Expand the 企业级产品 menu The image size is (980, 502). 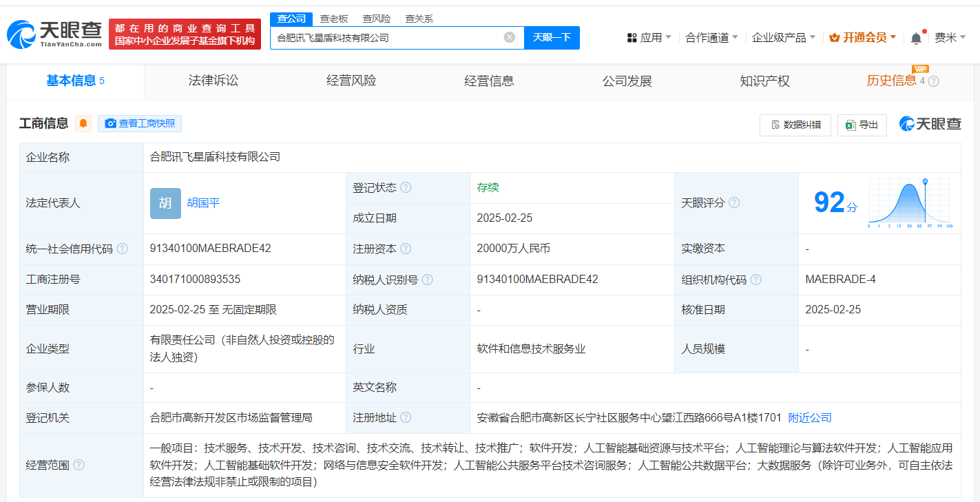(x=783, y=38)
